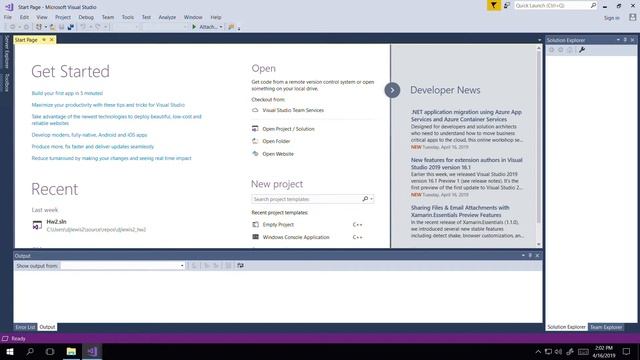Click the Open Website icon

pyautogui.click(x=255, y=154)
